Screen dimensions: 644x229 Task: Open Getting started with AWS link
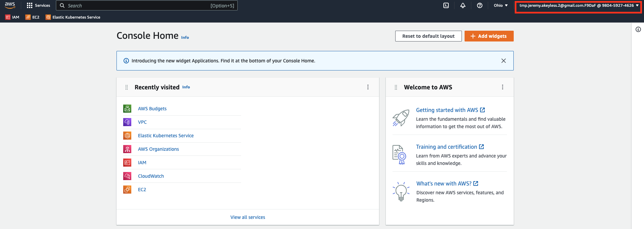(x=450, y=110)
